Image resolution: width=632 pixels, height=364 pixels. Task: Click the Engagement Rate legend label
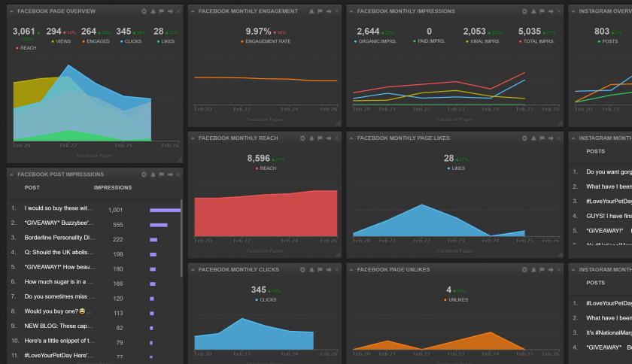pos(266,41)
